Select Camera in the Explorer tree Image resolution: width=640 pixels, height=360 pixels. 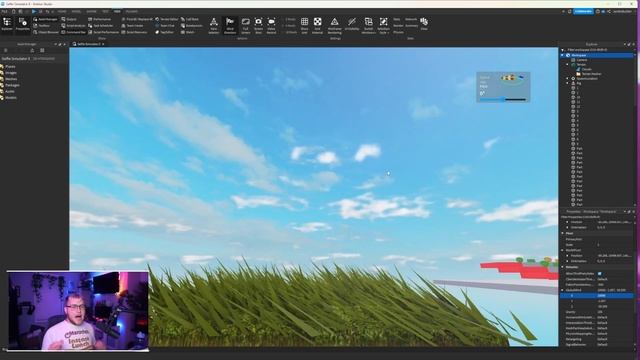click(x=582, y=60)
